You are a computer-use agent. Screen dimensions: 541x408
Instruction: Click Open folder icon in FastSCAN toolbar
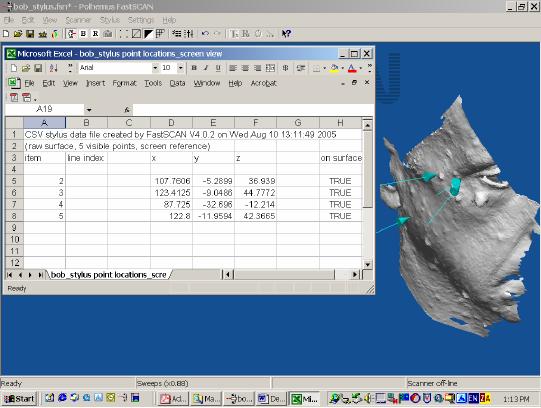18,34
